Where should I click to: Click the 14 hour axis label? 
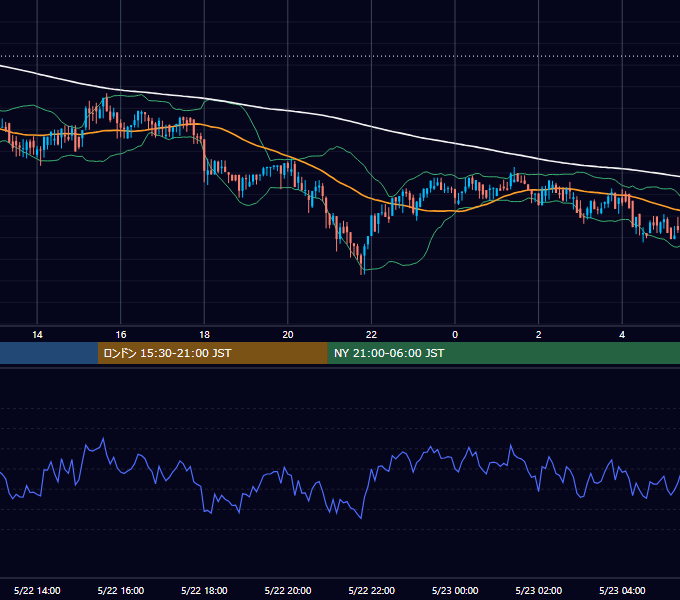point(37,335)
